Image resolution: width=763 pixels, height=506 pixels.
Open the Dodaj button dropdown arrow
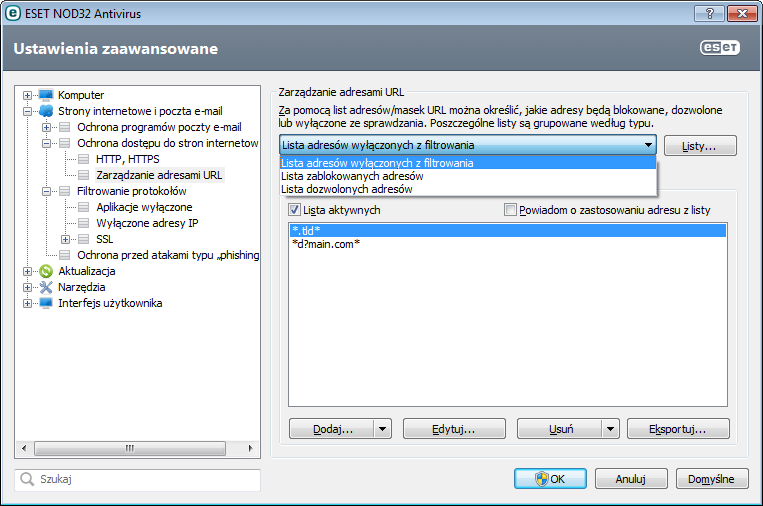[x=382, y=429]
